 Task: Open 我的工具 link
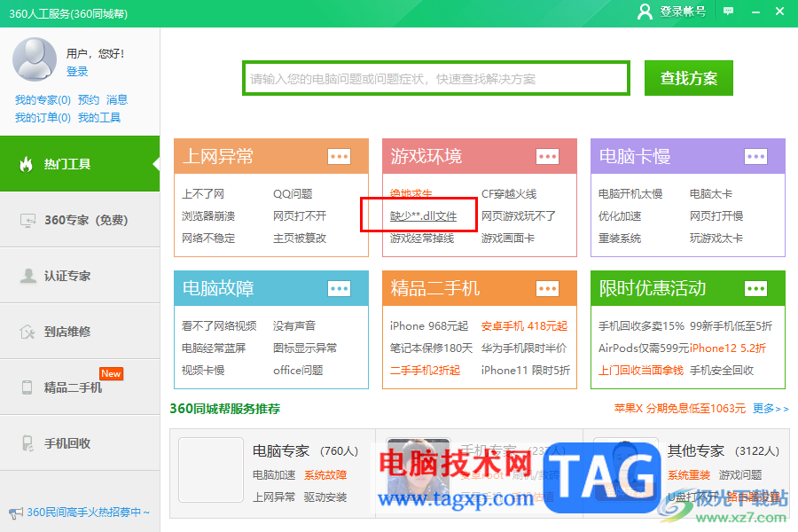coord(99,118)
